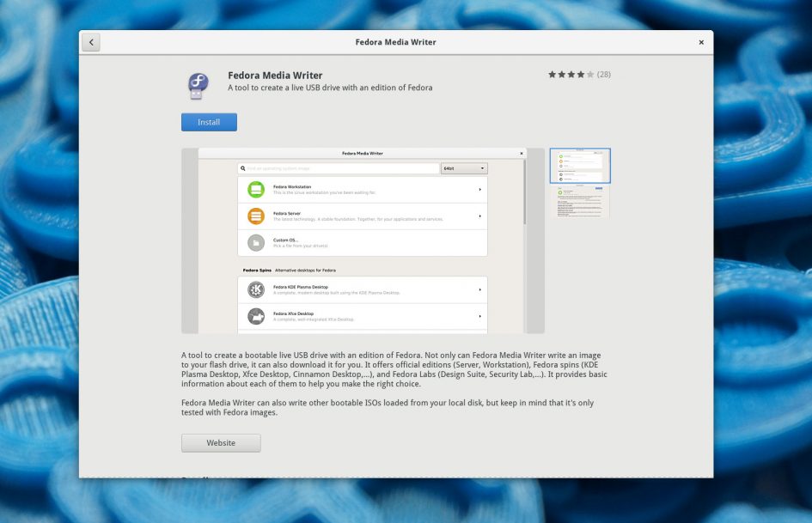Viewport: 812px width, 523px height.
Task: Click the Fedora Media Writer app icon
Action: click(198, 85)
